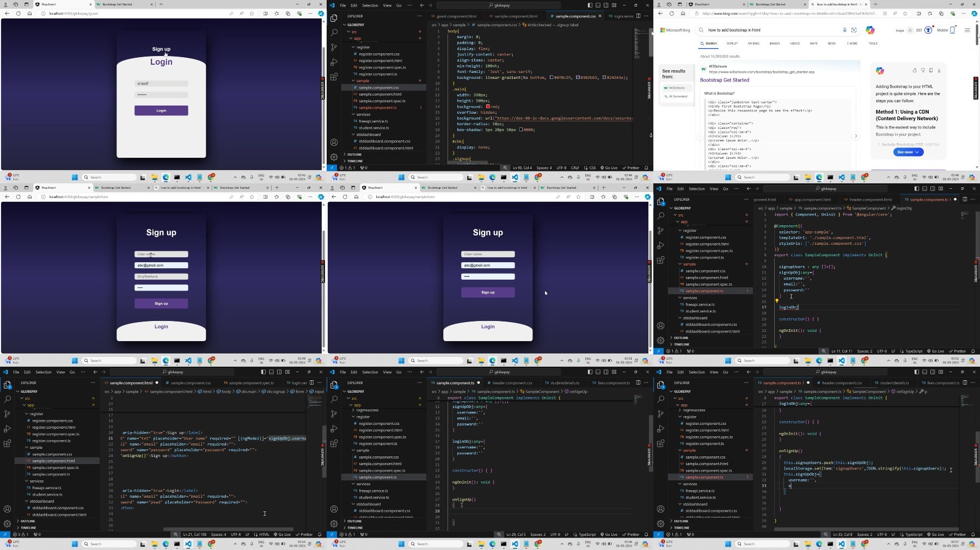Click Bing microphone voice search icon
Viewport: 980px width, 550px height.
844,30
